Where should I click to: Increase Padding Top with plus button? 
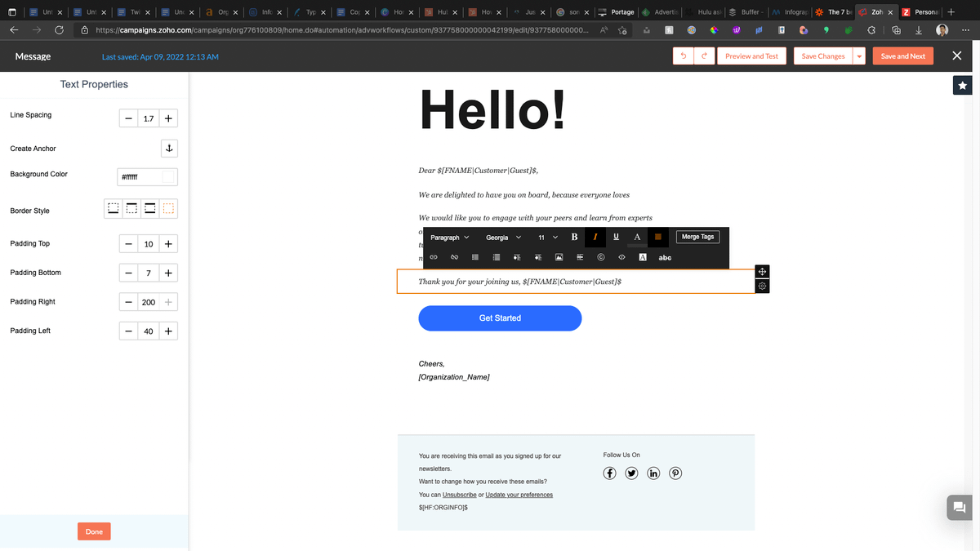[167, 244]
